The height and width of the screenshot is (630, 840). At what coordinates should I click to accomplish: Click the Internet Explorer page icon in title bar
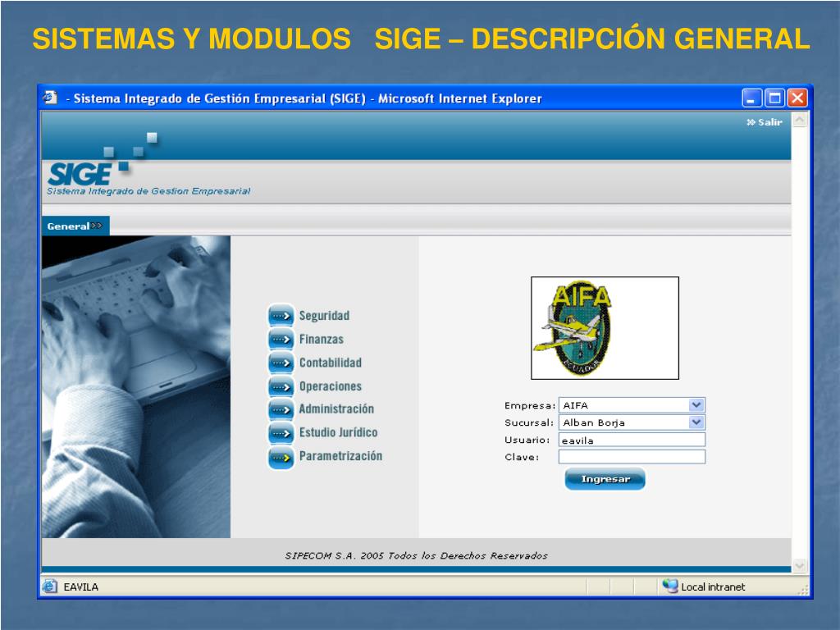click(x=50, y=98)
